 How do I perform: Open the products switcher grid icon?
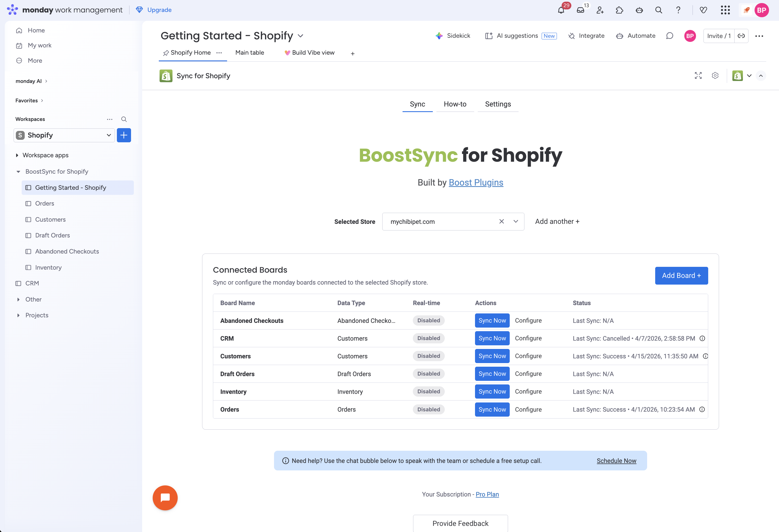pos(725,10)
